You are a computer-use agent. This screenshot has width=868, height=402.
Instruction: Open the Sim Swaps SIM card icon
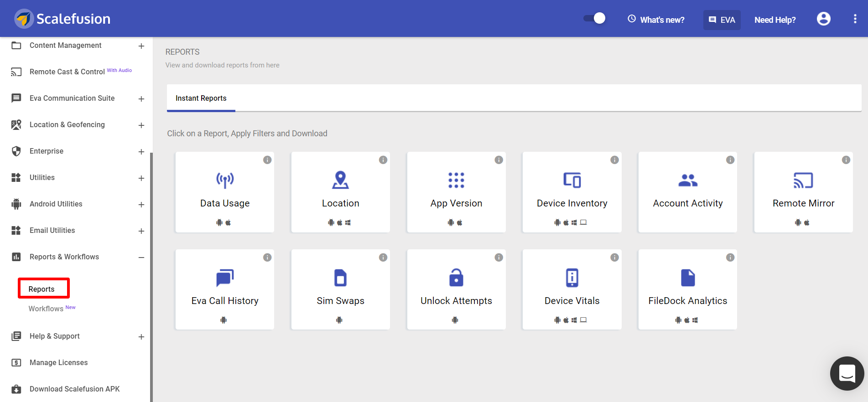[340, 278]
